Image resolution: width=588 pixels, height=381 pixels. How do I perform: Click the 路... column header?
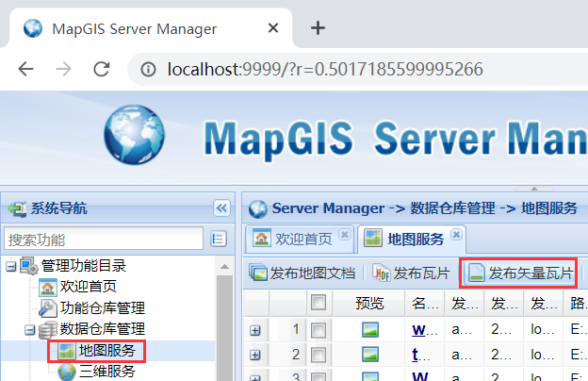coord(576,303)
